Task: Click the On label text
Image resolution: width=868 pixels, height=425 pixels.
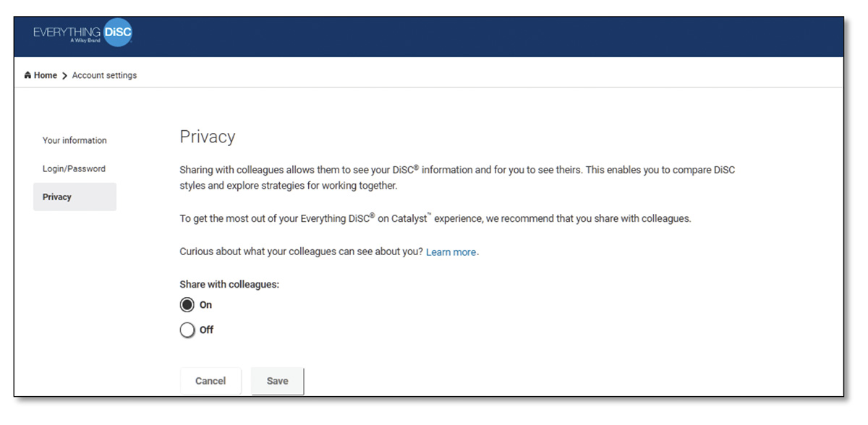Action: point(205,305)
